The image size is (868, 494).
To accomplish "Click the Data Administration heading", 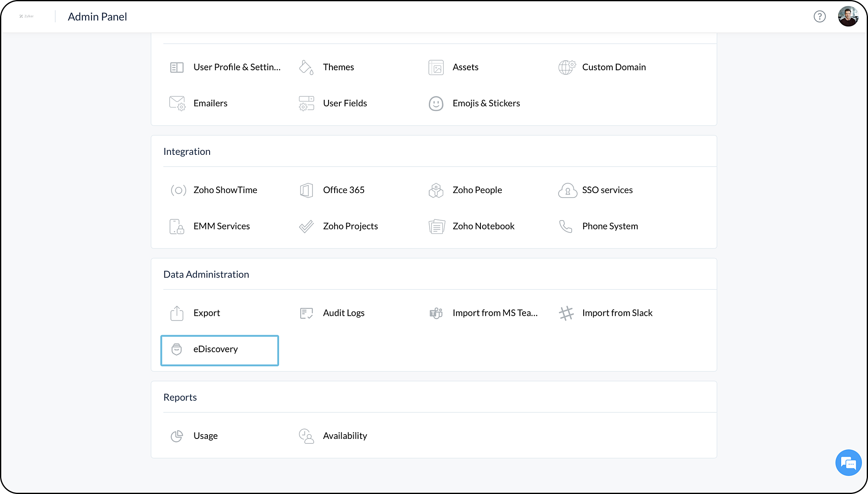I will [206, 274].
